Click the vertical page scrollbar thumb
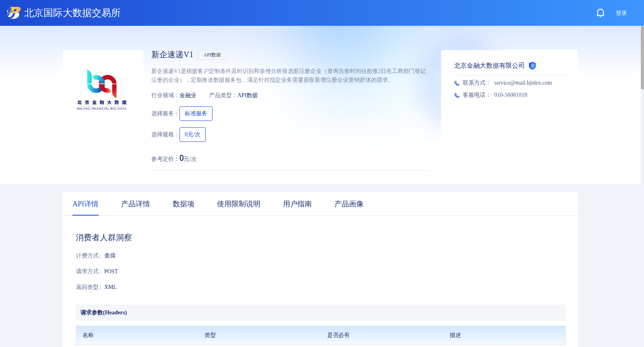Viewport: 644px width, 347px height. [x=642, y=58]
